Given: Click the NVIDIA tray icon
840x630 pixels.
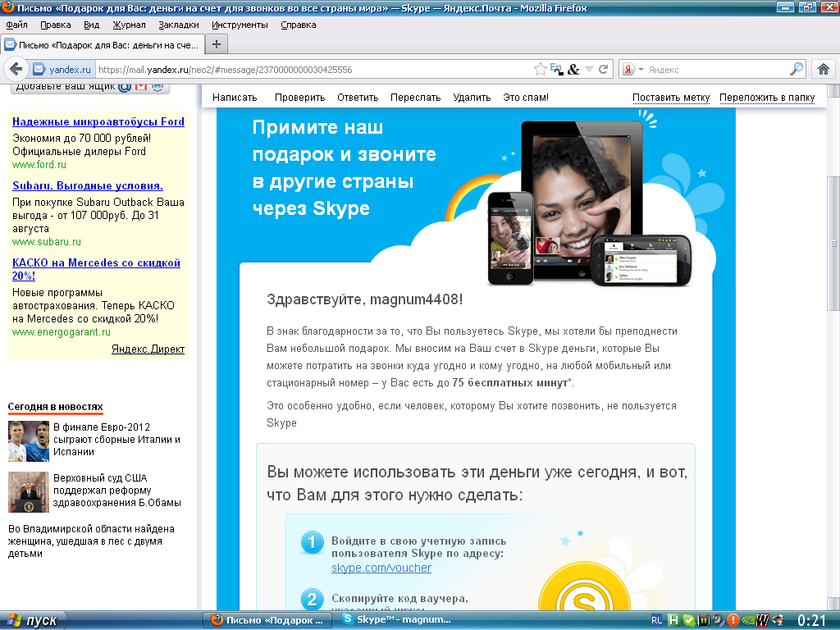Looking at the screenshot, I should tap(748, 621).
